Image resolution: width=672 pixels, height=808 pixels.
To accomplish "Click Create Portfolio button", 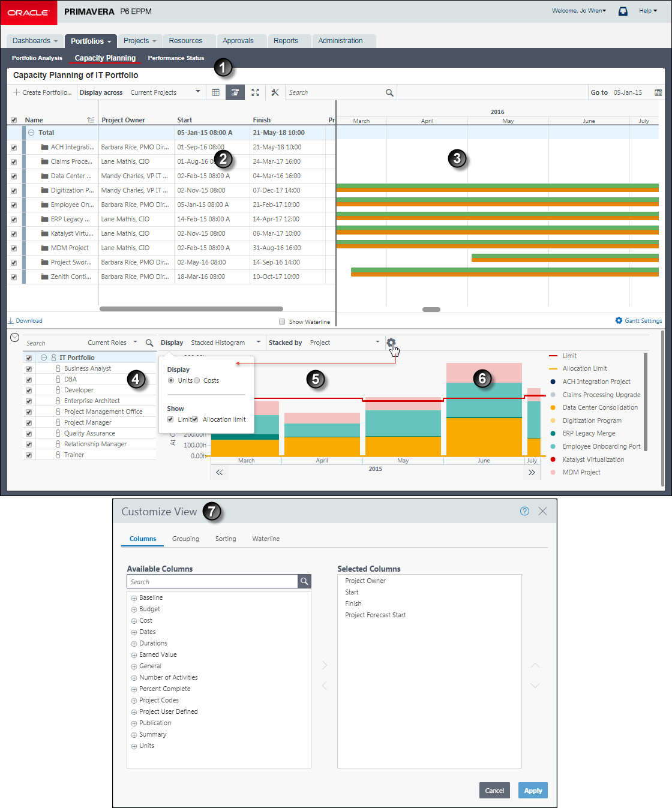I will coord(42,92).
